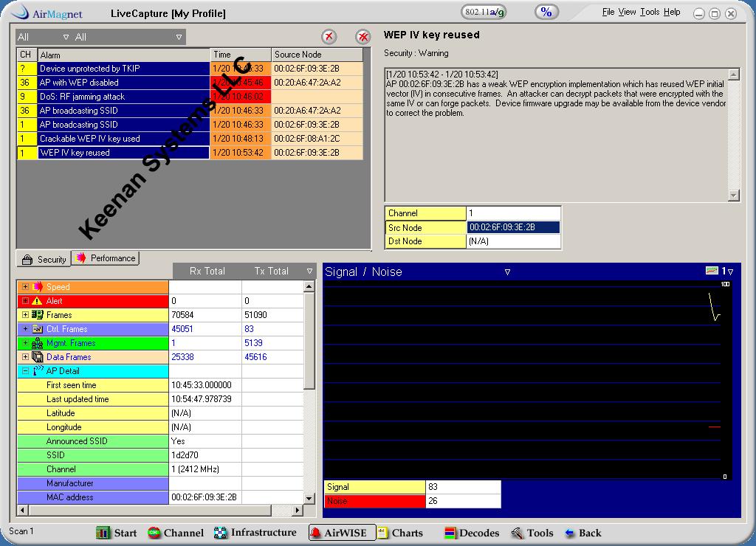Image resolution: width=756 pixels, height=546 pixels.
Task: Switch to the Security tab
Action: 44,259
